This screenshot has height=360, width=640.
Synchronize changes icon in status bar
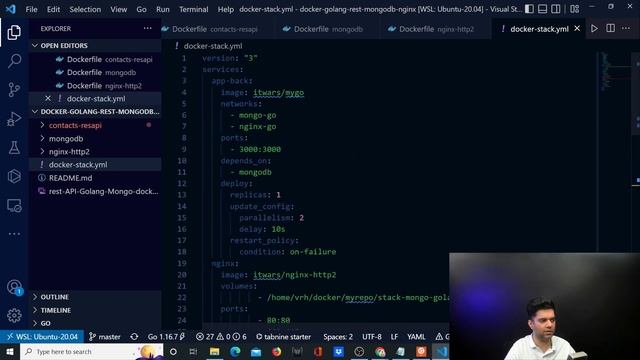tap(134, 337)
